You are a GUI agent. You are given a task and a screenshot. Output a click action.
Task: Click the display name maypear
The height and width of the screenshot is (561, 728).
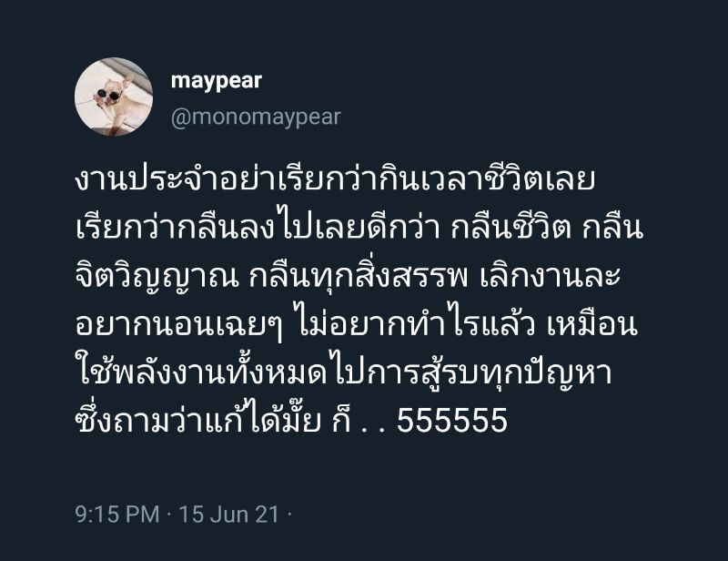pyautogui.click(x=217, y=81)
